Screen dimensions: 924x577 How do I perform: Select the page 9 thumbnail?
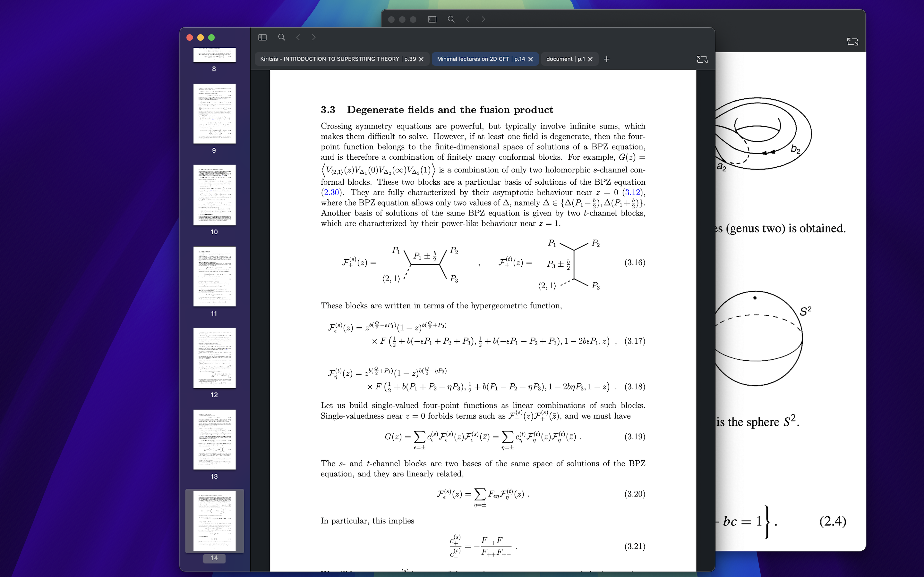(214, 113)
